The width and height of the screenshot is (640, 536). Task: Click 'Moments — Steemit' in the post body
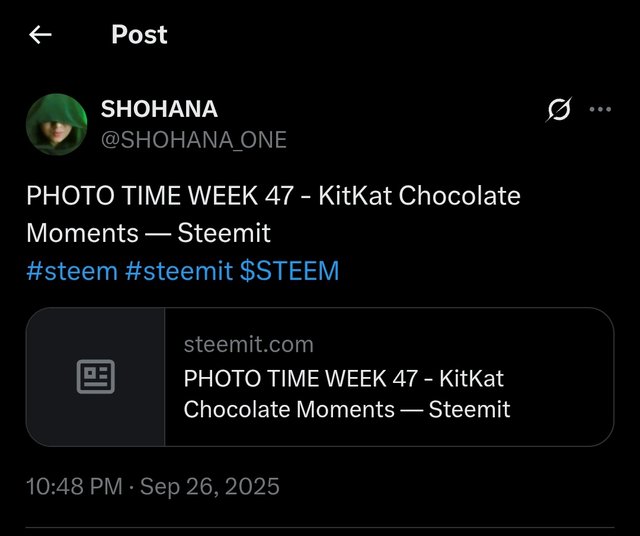click(x=148, y=233)
